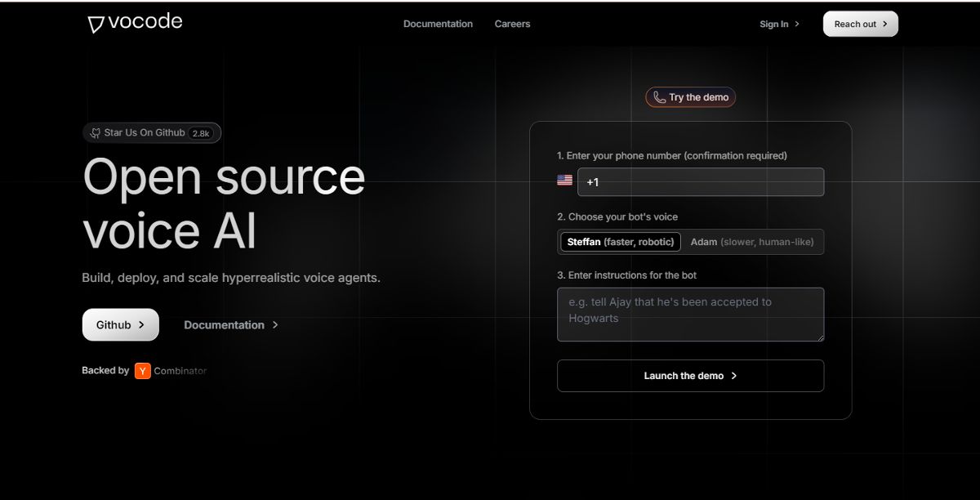Click the GitHub Octocat icon on star badge
This screenshot has height=500, width=980.
[x=94, y=132]
